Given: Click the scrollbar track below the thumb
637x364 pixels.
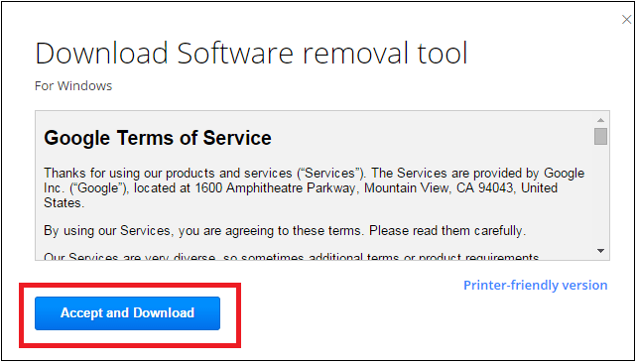Looking at the screenshot, I should click(x=600, y=195).
